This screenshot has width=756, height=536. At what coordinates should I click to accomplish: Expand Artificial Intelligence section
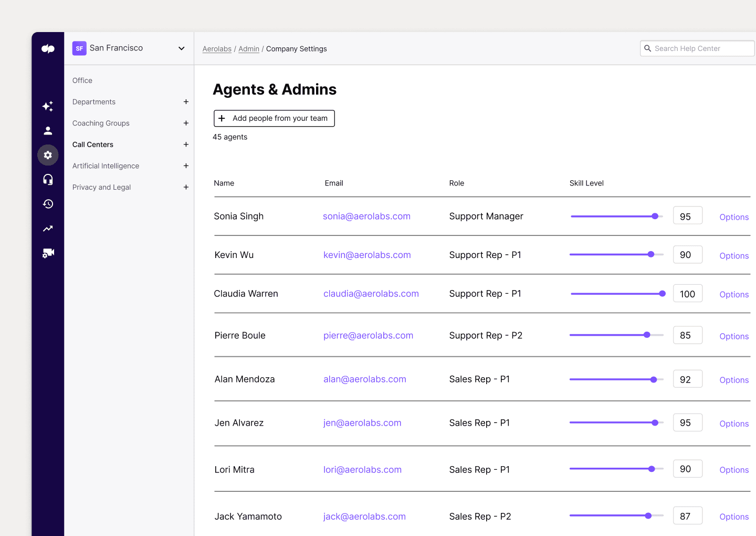(186, 166)
